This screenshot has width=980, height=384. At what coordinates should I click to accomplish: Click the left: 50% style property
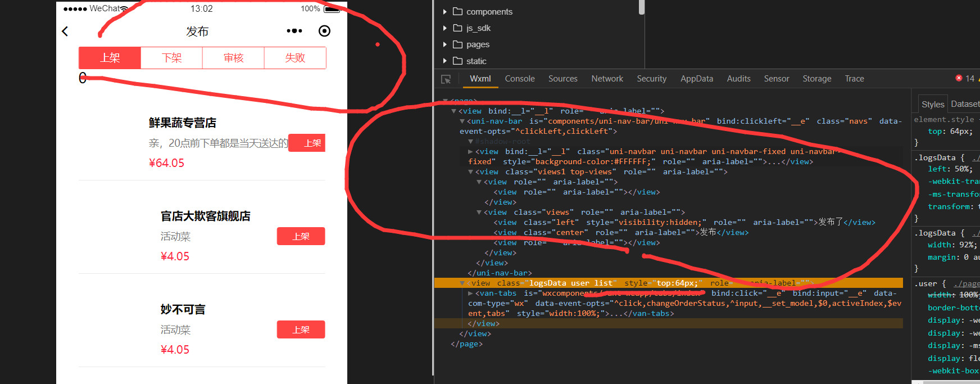[x=950, y=169]
